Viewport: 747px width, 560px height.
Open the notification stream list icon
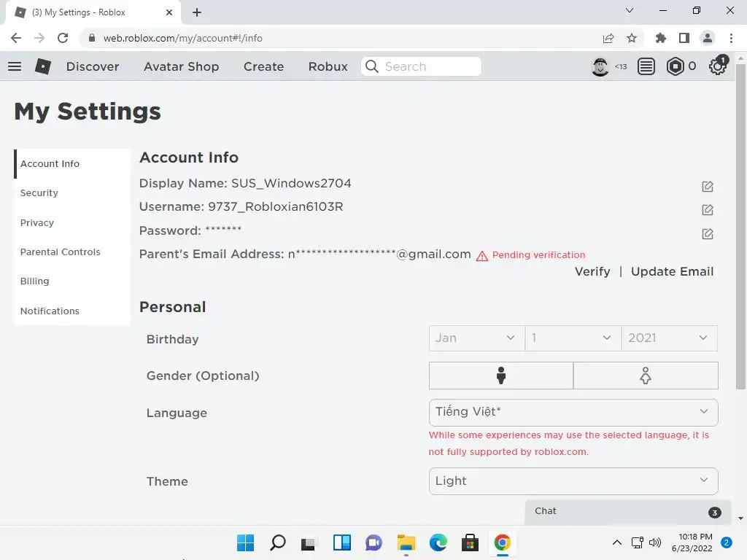tap(646, 66)
